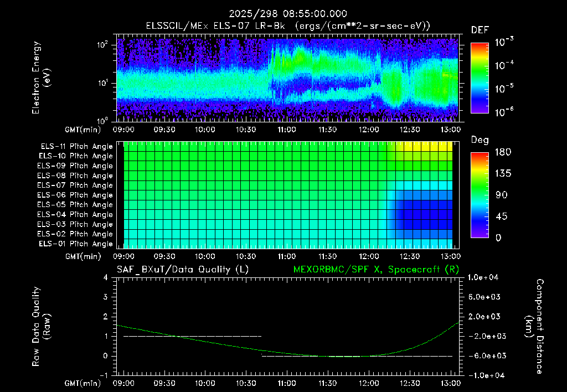Select the ELS-10 Pitch Angle row label
The image size is (567, 392).
point(76,156)
